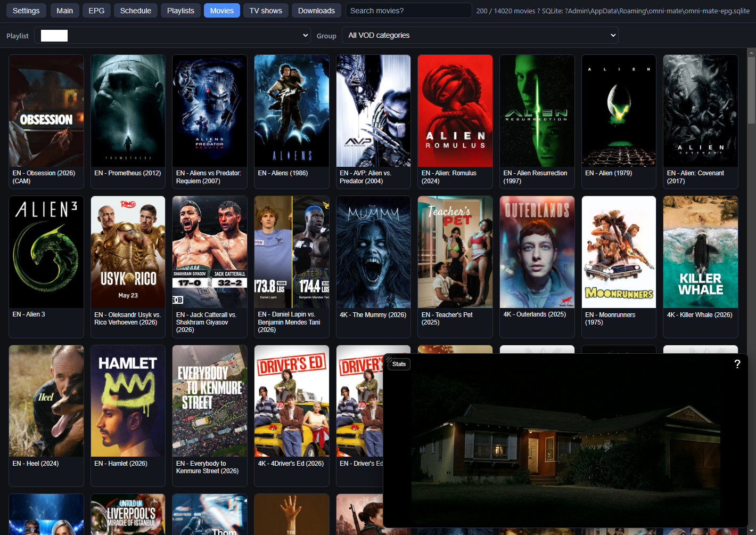The image size is (756, 535).
Task: Expand the Playlist dropdown
Action: pyautogui.click(x=172, y=36)
